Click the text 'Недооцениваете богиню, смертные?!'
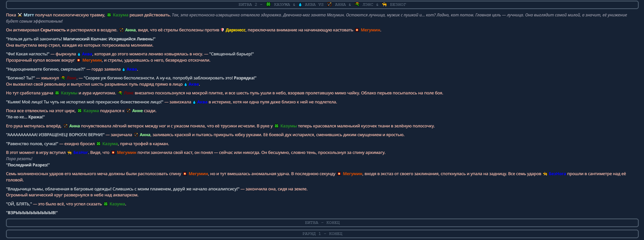The height and width of the screenshot is (240, 644). (46, 69)
